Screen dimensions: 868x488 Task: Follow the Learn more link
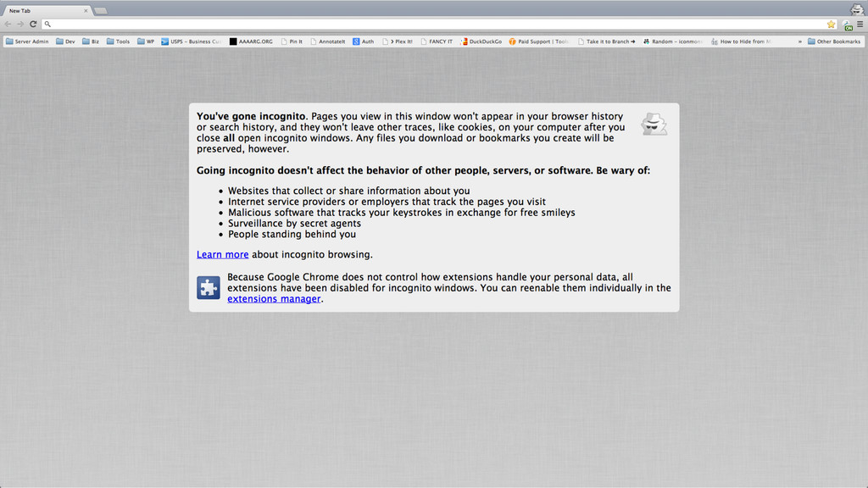pos(223,254)
